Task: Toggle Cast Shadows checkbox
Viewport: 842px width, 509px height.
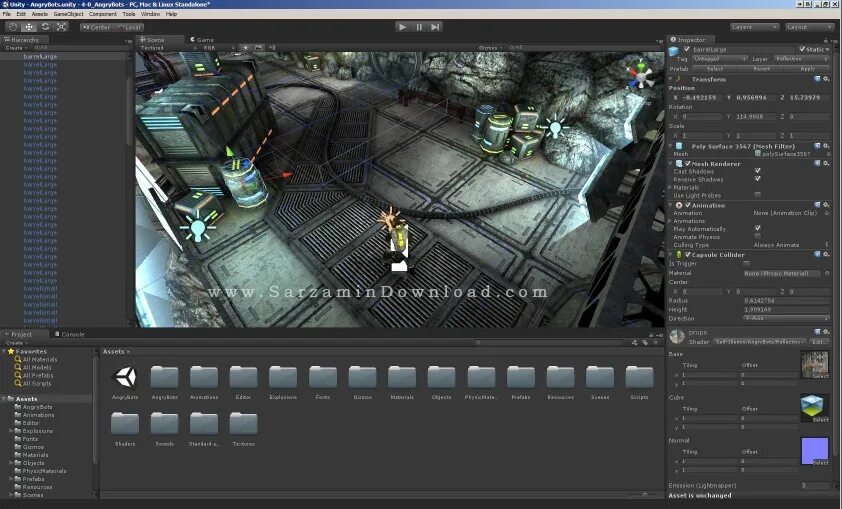Action: (x=757, y=171)
